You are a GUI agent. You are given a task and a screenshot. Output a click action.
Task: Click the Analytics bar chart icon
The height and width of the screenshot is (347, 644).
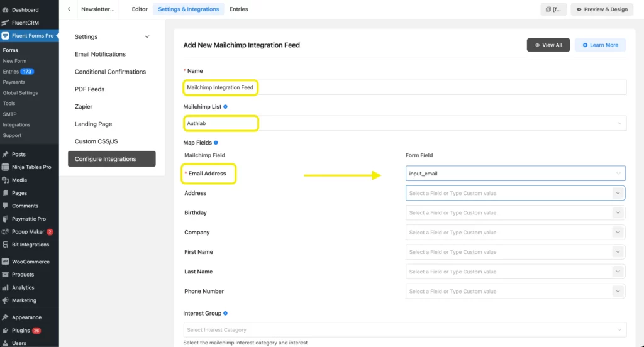click(5, 287)
